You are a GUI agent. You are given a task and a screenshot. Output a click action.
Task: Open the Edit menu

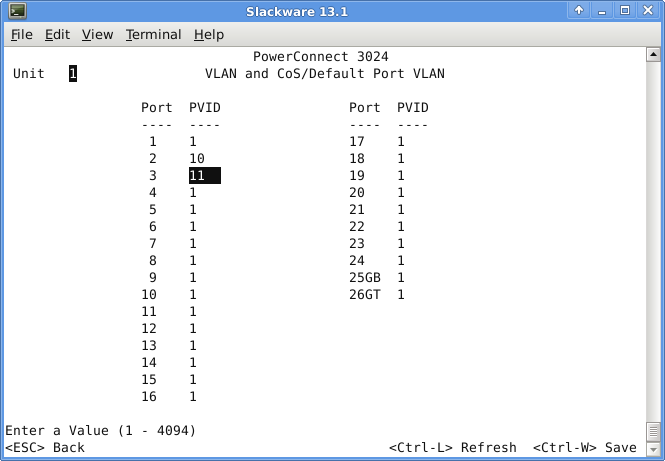tap(57, 34)
